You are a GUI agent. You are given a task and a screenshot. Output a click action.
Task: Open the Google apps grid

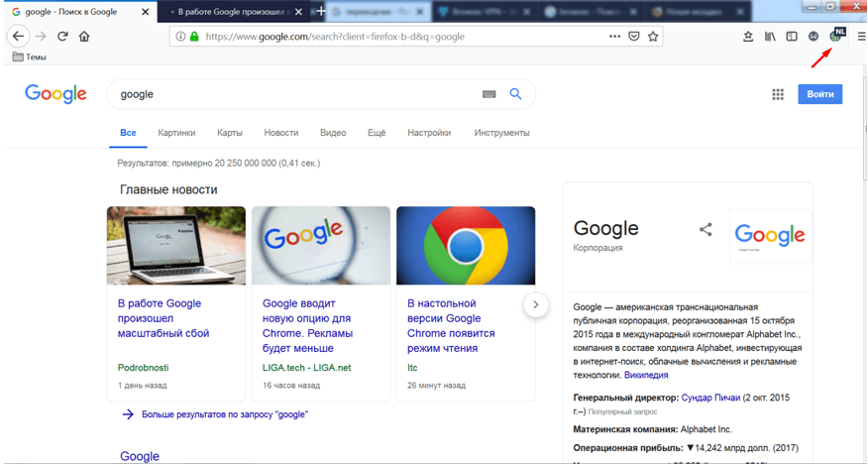pos(778,94)
